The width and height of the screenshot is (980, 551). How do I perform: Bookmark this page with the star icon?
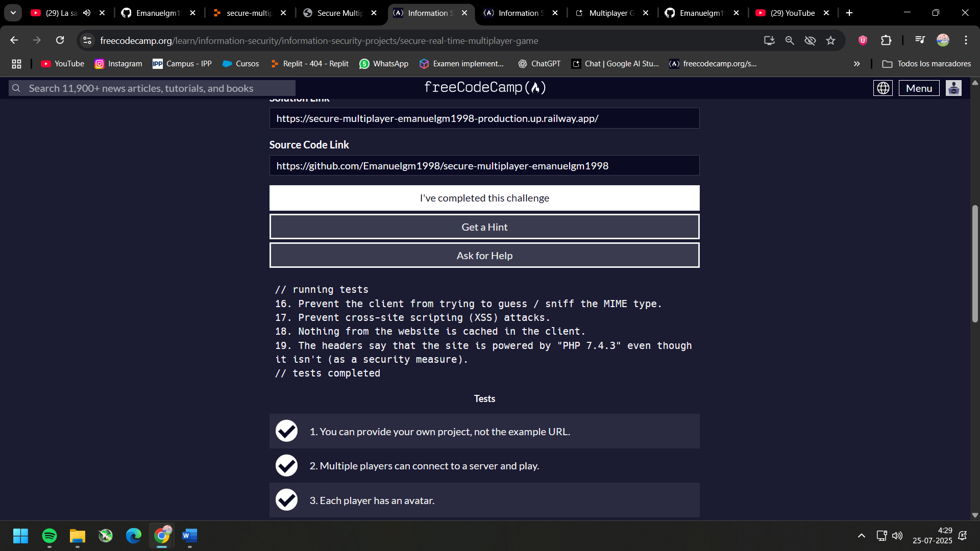pyautogui.click(x=831, y=40)
